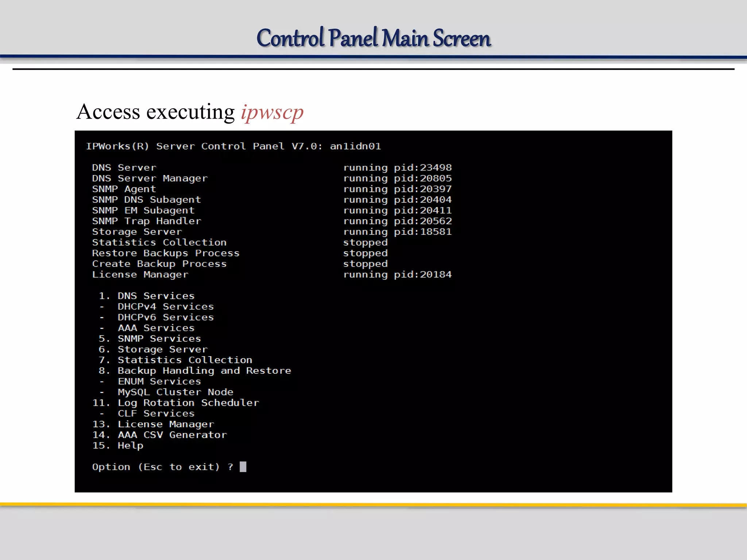Click the italic command 'ipwscp'
The height and width of the screenshot is (560, 747).
pyautogui.click(x=272, y=112)
